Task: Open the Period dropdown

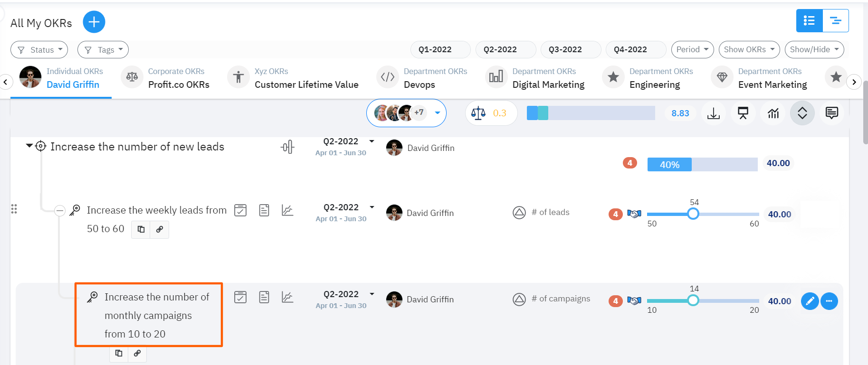Action: [692, 49]
